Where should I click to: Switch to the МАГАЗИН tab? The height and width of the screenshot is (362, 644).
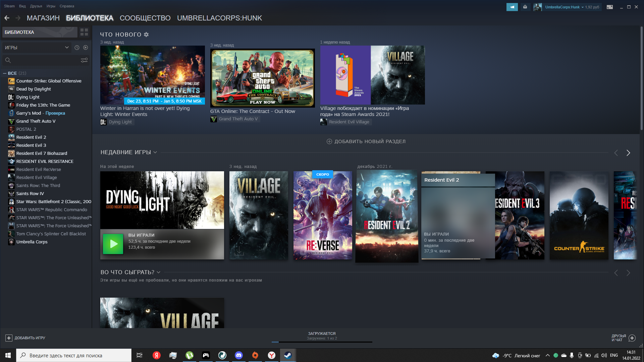[43, 18]
